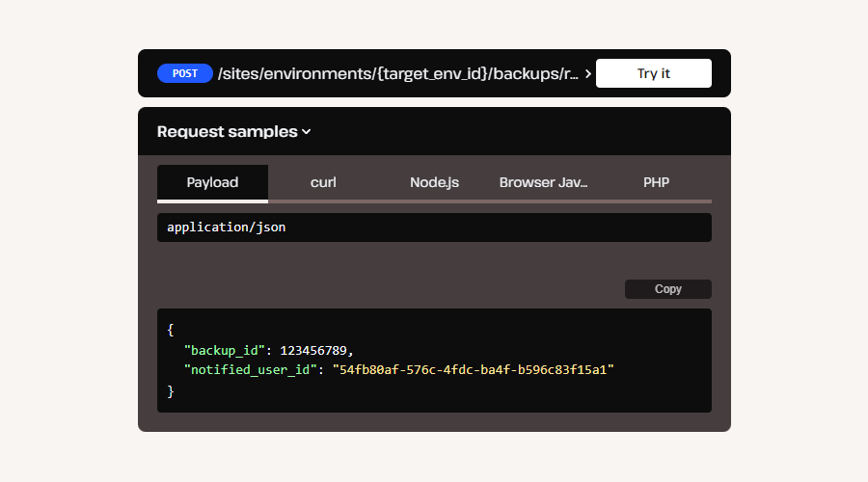Copy the payload using Copy button

click(667, 289)
